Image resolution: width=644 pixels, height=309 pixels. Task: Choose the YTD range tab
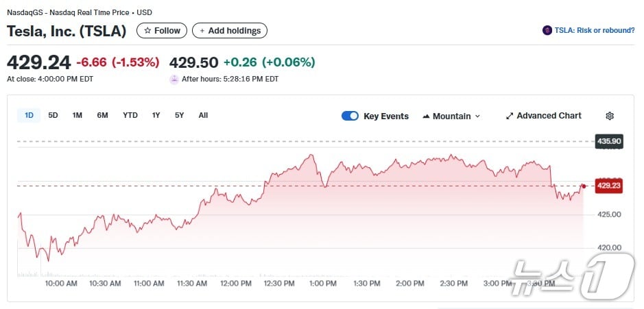[130, 115]
